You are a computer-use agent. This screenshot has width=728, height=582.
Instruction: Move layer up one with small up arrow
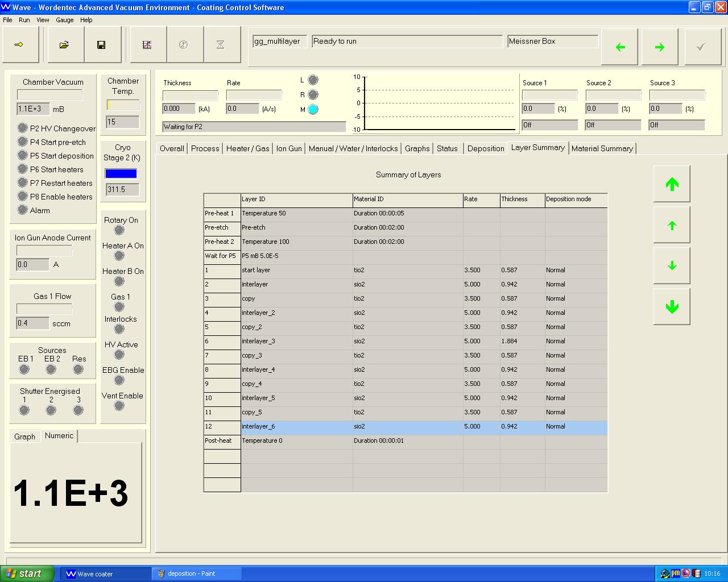[x=672, y=225]
